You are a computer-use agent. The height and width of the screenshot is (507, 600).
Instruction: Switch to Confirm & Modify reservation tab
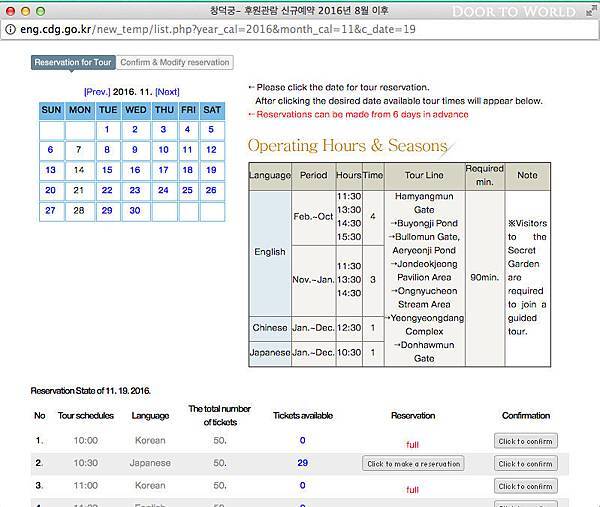coord(175,62)
